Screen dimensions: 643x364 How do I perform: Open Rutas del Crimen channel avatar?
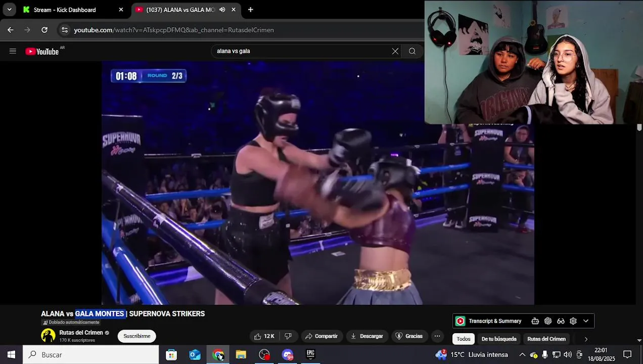(48, 336)
